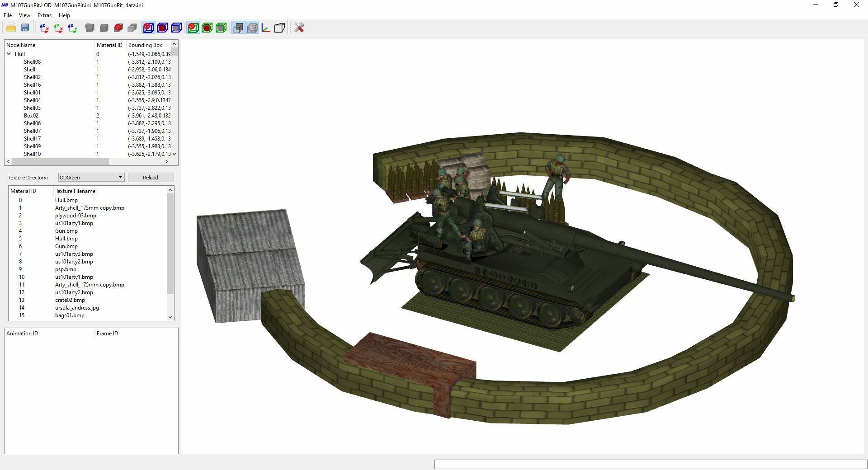
Task: Click the Material ID node column header
Action: pos(110,45)
